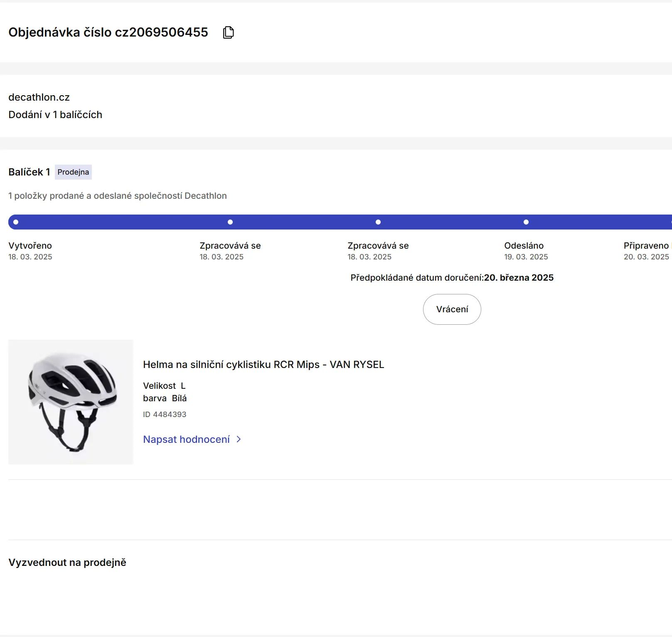This screenshot has width=672, height=637.
Task: Click the Balíček 1 heading
Action: pyautogui.click(x=29, y=172)
